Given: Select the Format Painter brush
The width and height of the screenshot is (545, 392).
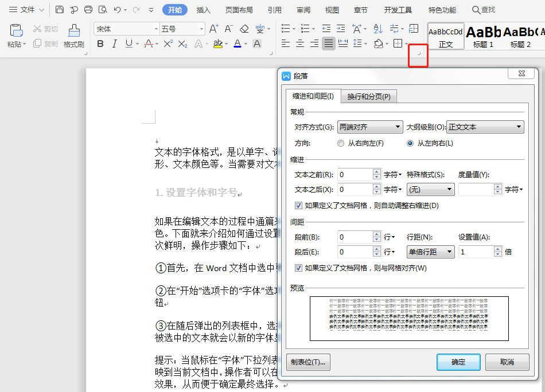Looking at the screenshot, I should tap(73, 30).
